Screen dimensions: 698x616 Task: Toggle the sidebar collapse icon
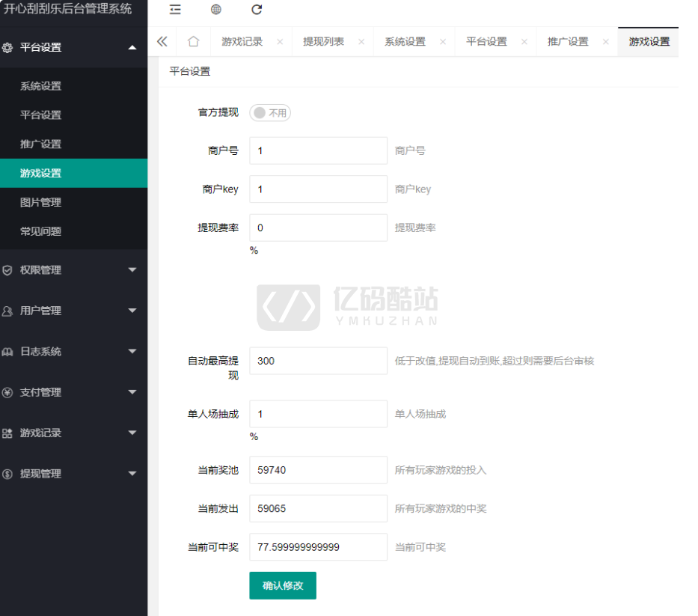click(x=175, y=9)
